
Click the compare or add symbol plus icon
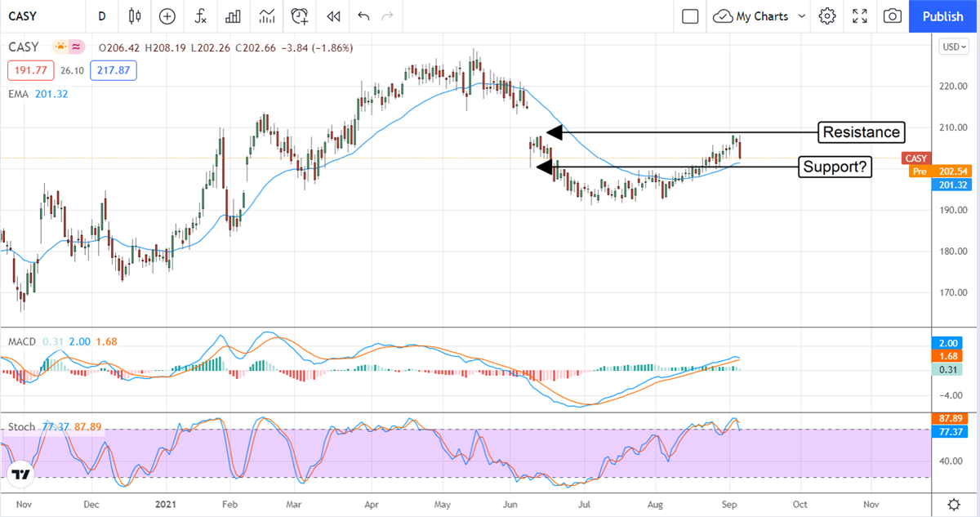(167, 16)
